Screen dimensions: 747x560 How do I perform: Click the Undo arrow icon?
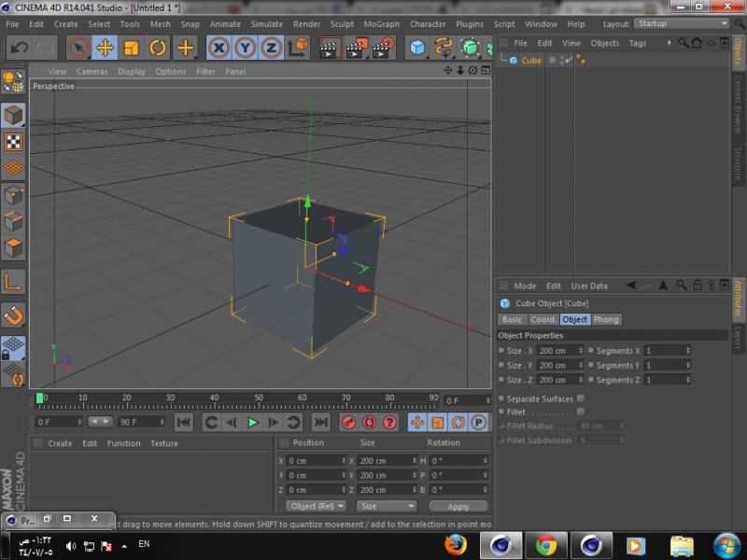[x=20, y=48]
